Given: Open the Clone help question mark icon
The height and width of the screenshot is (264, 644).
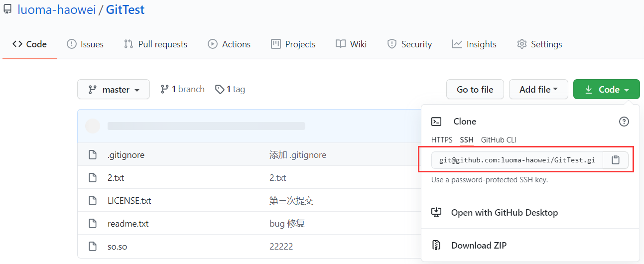Looking at the screenshot, I should 624,122.
